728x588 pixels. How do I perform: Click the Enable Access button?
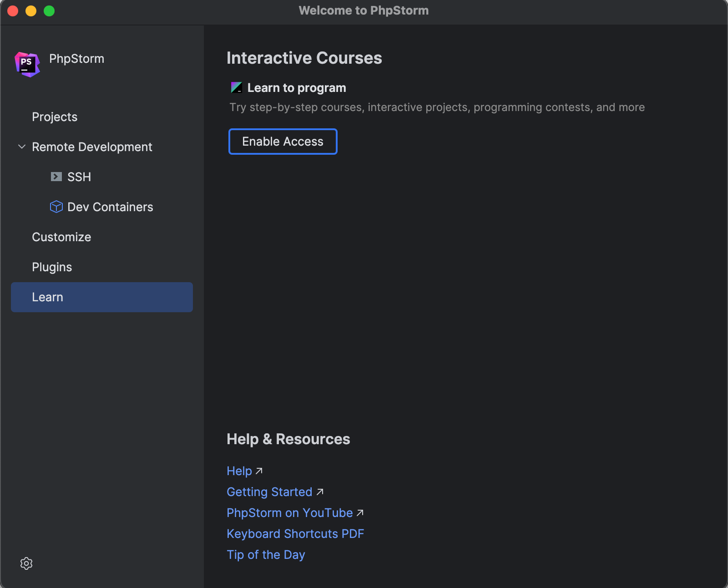[x=283, y=142]
